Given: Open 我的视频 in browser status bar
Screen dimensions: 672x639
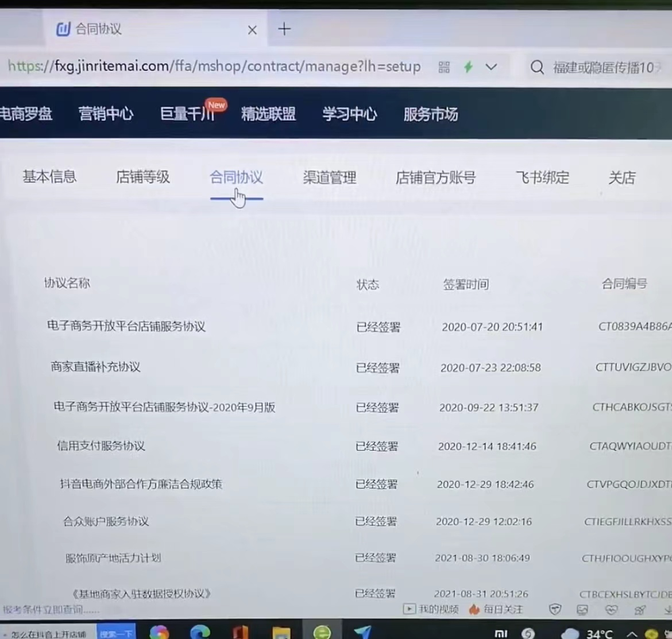Looking at the screenshot, I should point(431,609).
